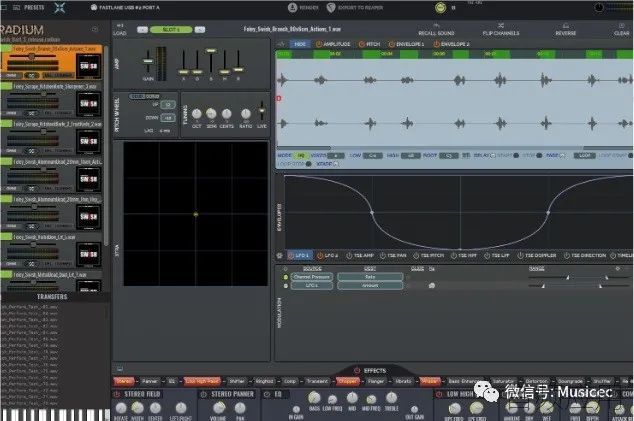Open the Amount destination dropdown
Screen dimensions: 634x421
pos(370,286)
